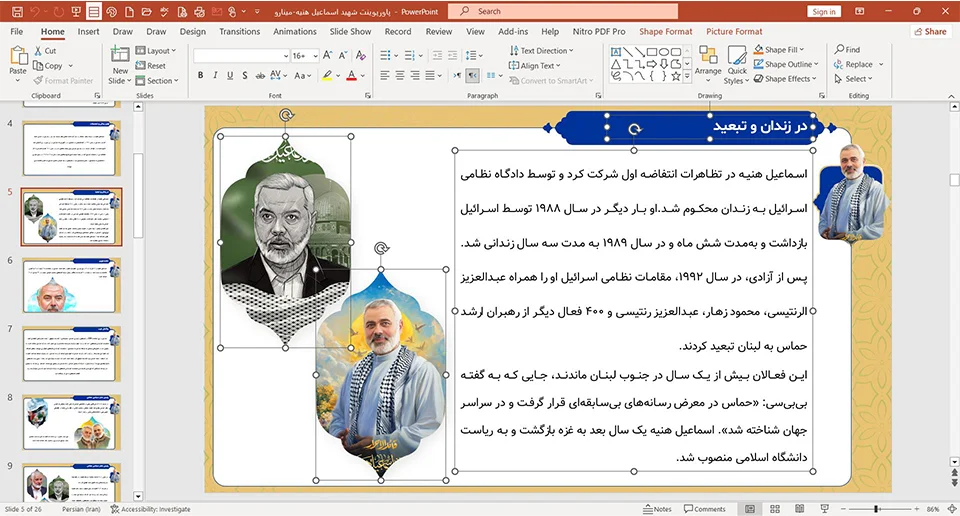
Task: Toggle Normal view in status bar
Action: tap(750, 509)
